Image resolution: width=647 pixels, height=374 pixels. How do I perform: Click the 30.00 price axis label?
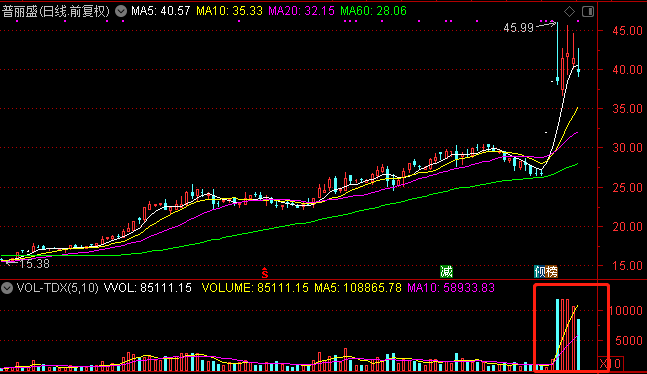click(x=627, y=148)
